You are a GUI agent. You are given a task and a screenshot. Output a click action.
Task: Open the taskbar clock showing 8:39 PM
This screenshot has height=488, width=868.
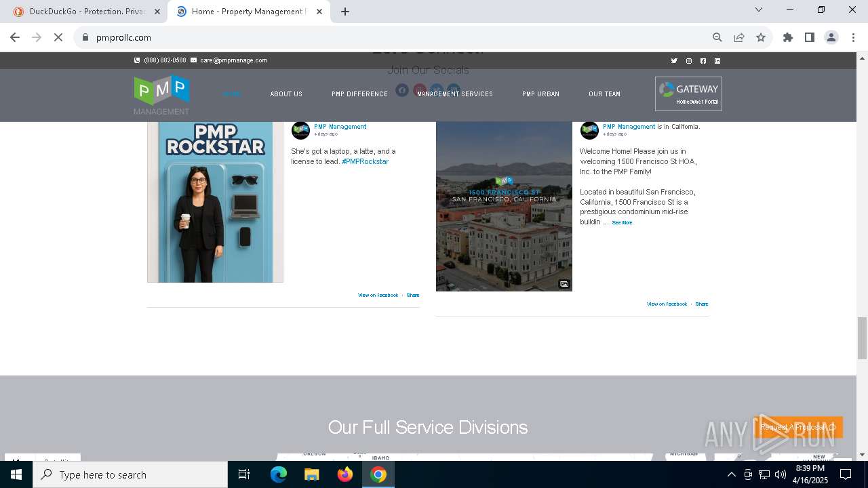coord(810,474)
